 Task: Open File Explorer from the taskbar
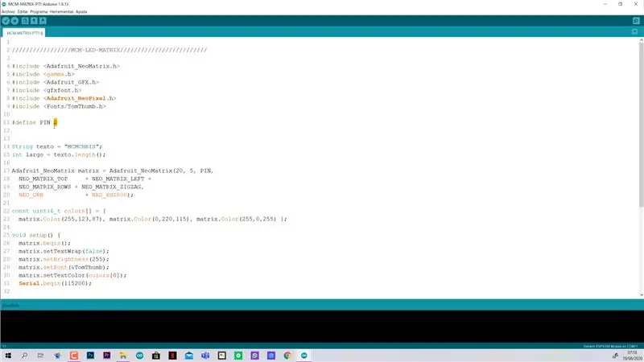tap(123, 356)
